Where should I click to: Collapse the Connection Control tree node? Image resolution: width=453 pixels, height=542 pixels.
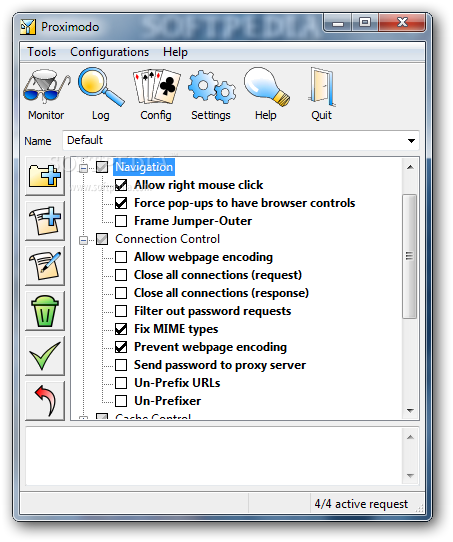83,240
